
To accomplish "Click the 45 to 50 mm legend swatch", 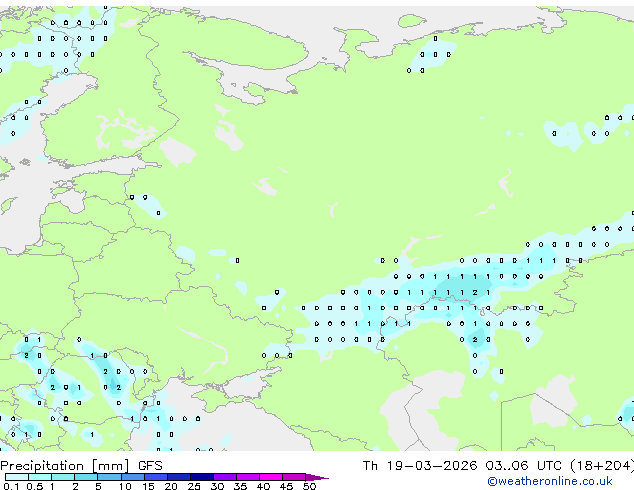I will [294, 477].
